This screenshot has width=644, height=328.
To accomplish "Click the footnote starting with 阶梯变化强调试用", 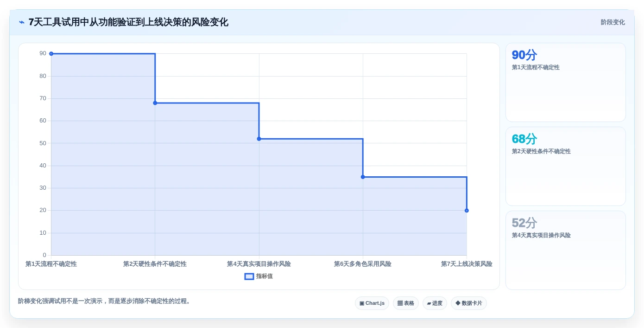I will point(105,301).
